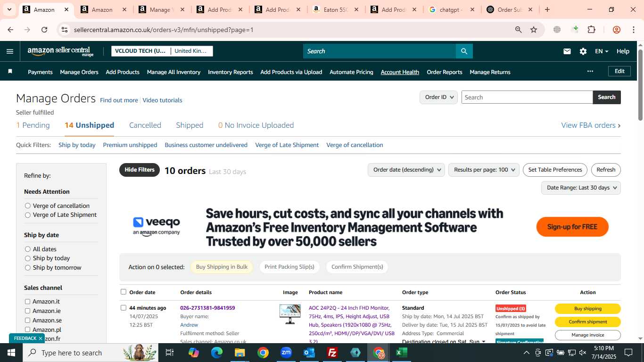Click the Amazon Seller Central logo
Image resolution: width=644 pixels, height=362 pixels.
coord(60,51)
